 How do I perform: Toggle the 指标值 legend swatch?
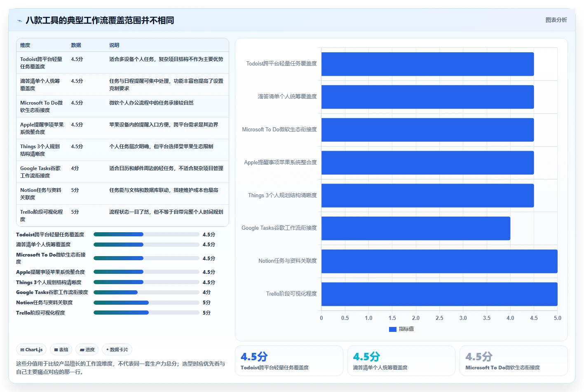[x=392, y=329]
